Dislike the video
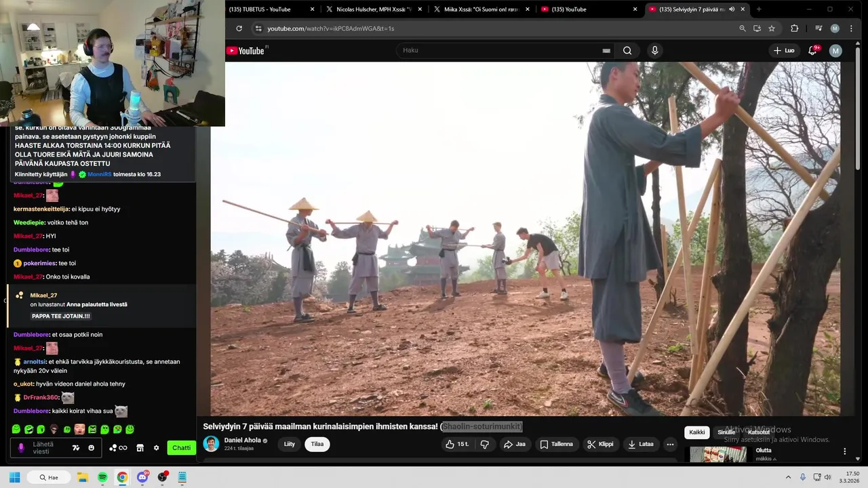 (485, 444)
